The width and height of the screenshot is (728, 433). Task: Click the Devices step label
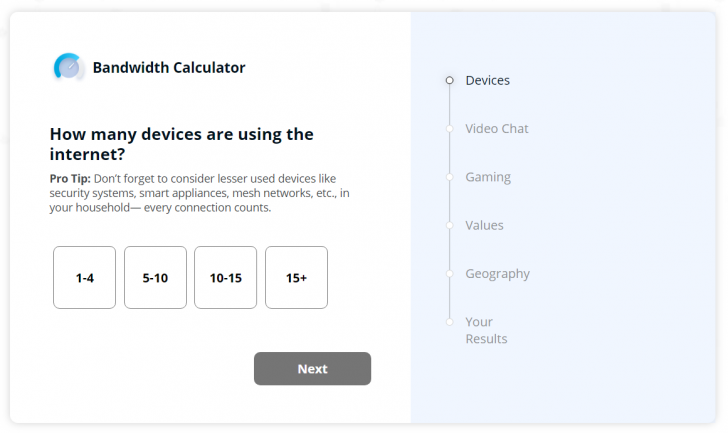point(487,80)
